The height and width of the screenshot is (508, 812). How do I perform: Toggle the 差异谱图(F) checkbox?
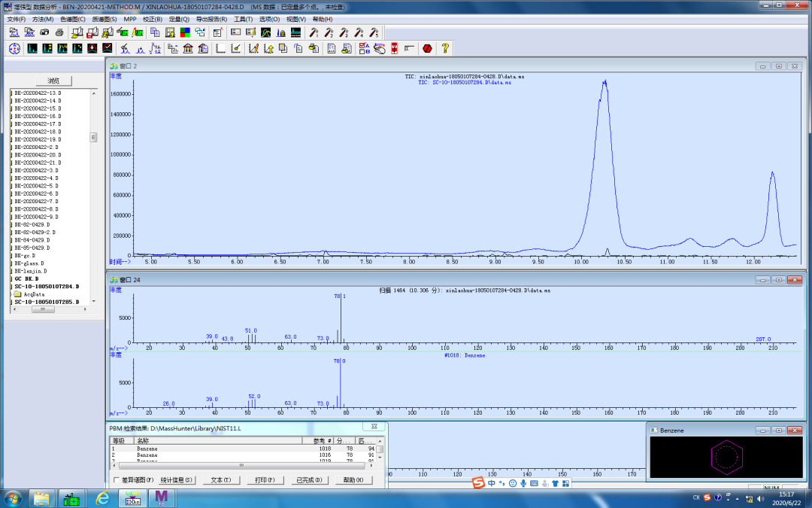(116, 480)
